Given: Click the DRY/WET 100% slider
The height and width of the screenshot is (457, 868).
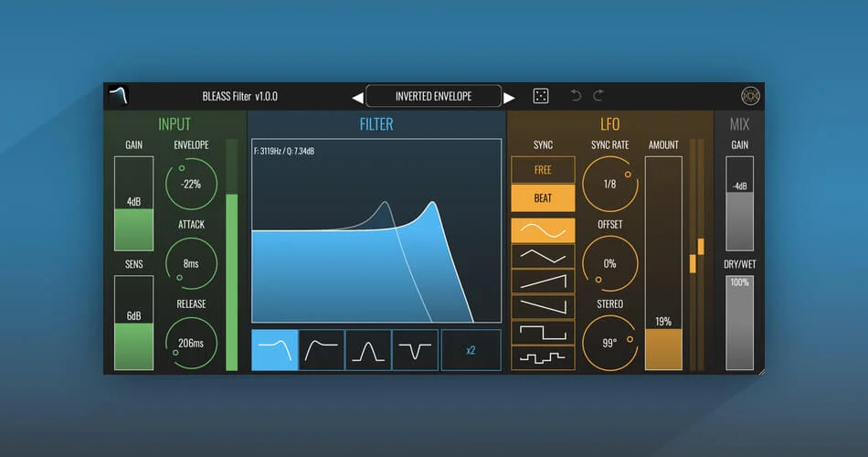Looking at the screenshot, I should pyautogui.click(x=739, y=323).
